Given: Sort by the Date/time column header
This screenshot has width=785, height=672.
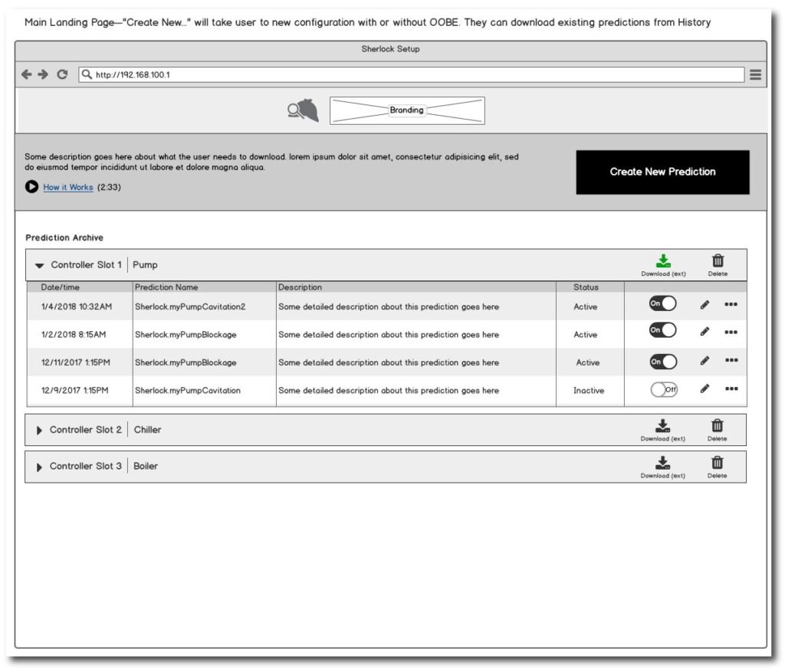Looking at the screenshot, I should click(x=60, y=287).
